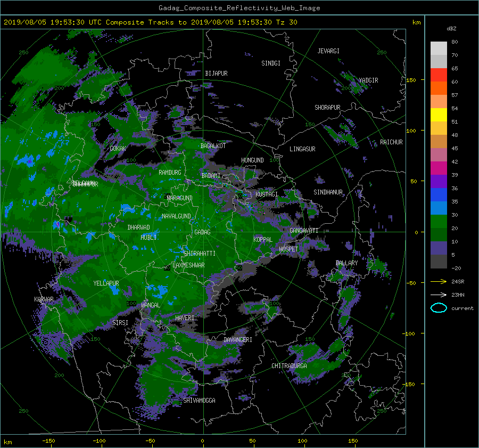Select the white 80 dBZ color swatch
Viewport: 479px width, 448px height.
[x=439, y=48]
